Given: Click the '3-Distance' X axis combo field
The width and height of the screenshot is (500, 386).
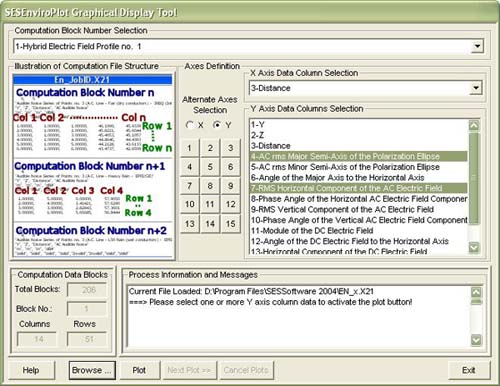Looking at the screenshot, I should coord(365,88).
